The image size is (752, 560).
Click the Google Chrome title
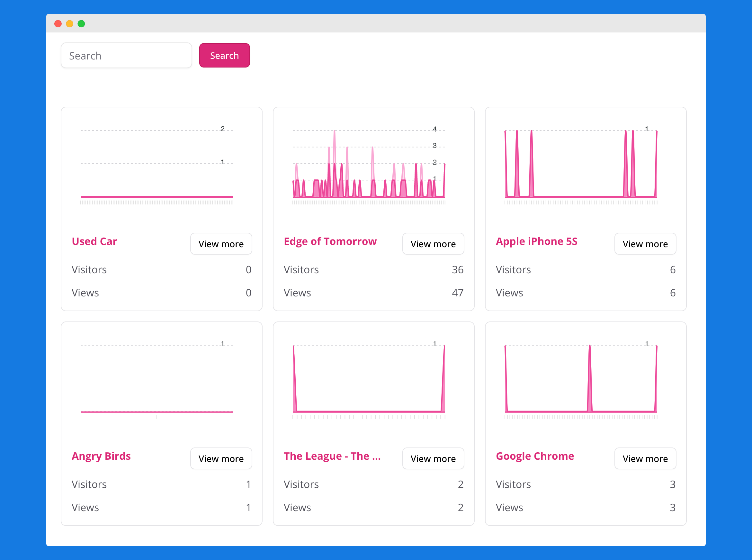[535, 456]
